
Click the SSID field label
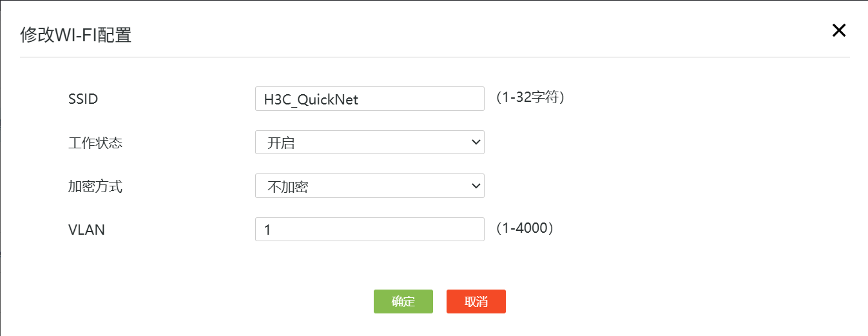click(83, 99)
